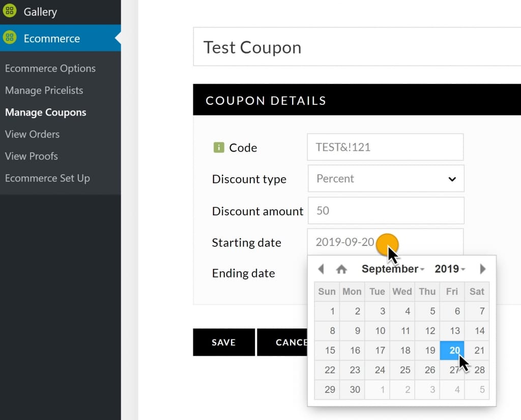Click the home icon in the datepicker
The height and width of the screenshot is (420, 521).
pos(341,268)
